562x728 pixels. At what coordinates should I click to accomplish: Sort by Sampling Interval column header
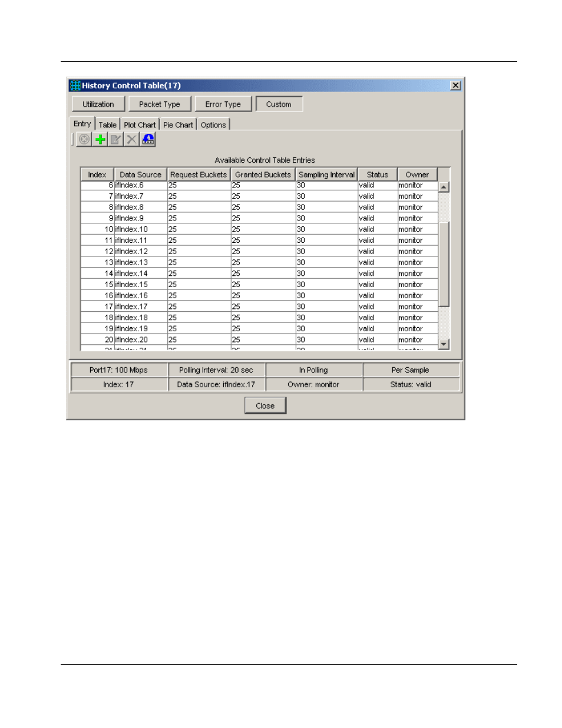(x=326, y=174)
